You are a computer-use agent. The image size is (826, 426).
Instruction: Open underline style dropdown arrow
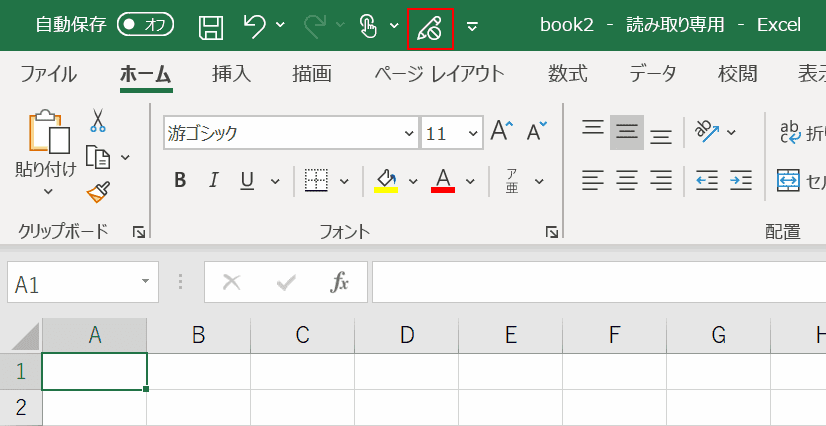pyautogui.click(x=275, y=182)
